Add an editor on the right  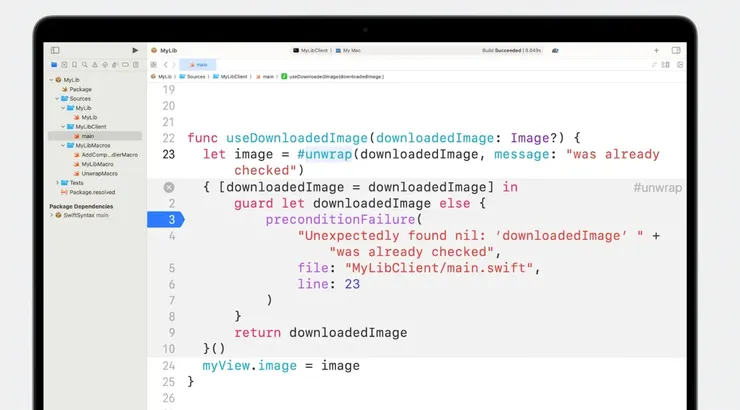click(x=680, y=65)
